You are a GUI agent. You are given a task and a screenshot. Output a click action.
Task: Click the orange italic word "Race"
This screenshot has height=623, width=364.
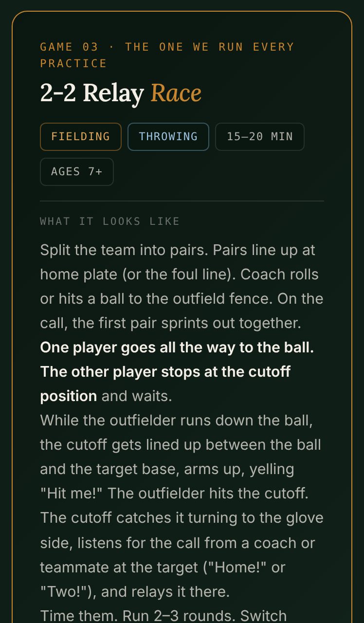176,92
